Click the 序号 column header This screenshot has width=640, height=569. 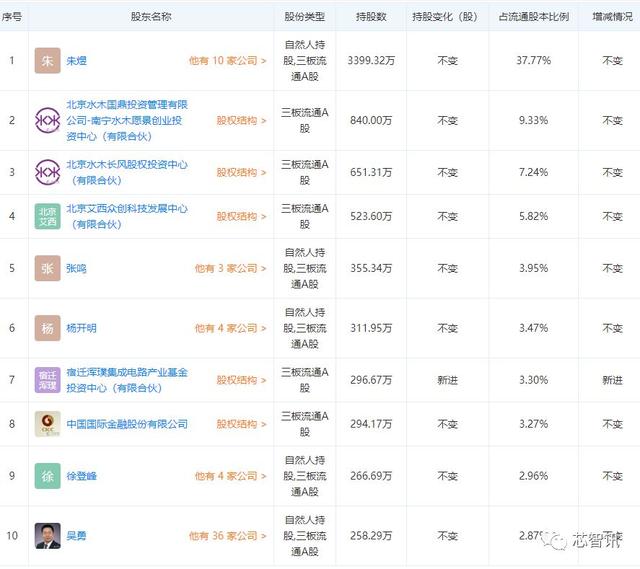[x=12, y=17]
